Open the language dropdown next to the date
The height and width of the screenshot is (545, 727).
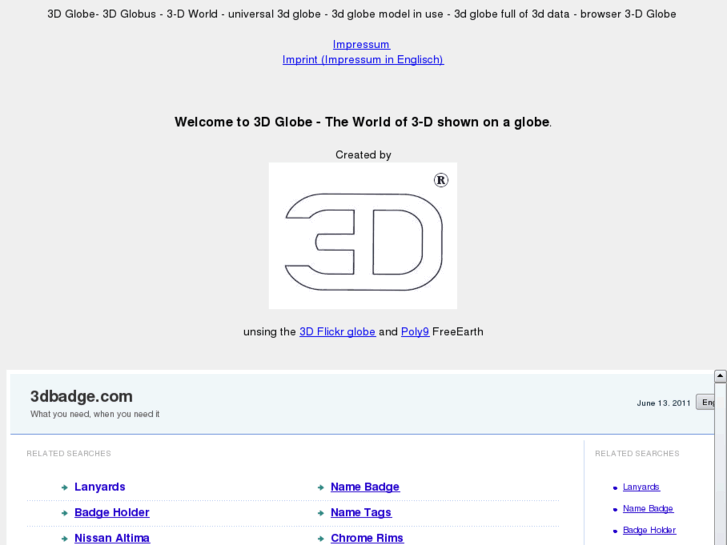coord(705,403)
